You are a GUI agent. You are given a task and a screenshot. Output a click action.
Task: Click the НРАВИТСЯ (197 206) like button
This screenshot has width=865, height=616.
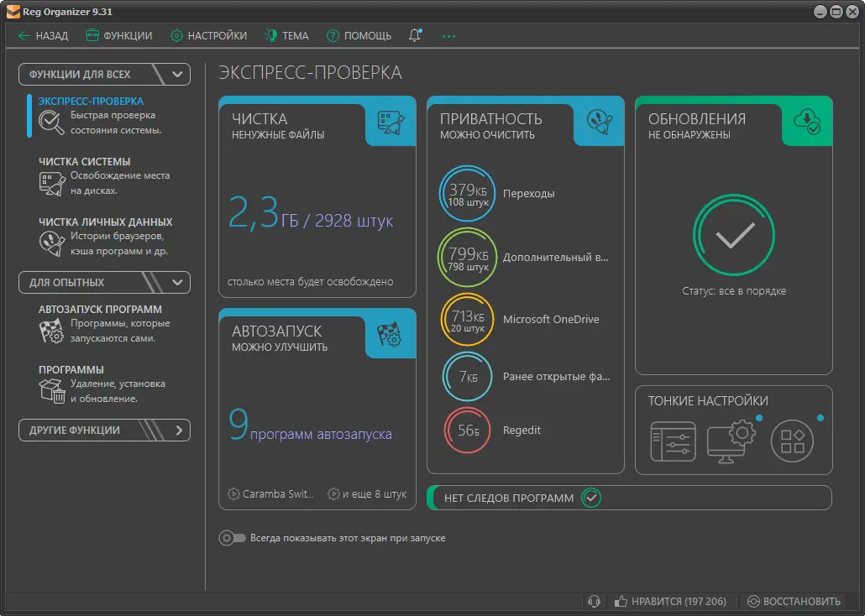671,602
